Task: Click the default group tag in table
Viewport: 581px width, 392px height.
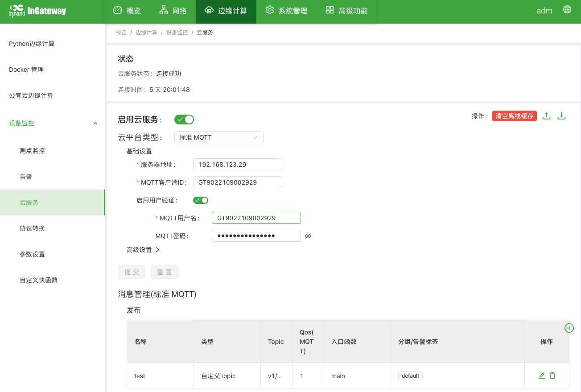Action: [x=410, y=376]
